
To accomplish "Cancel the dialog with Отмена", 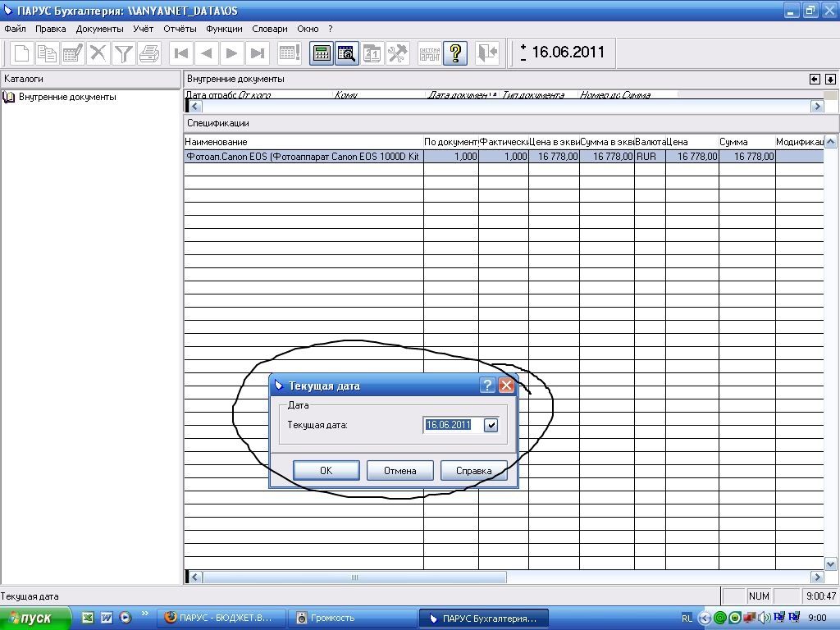I will (399, 470).
